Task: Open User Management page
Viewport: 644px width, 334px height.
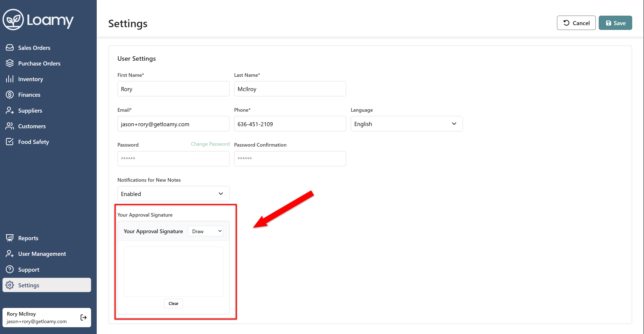Action: tap(47, 254)
